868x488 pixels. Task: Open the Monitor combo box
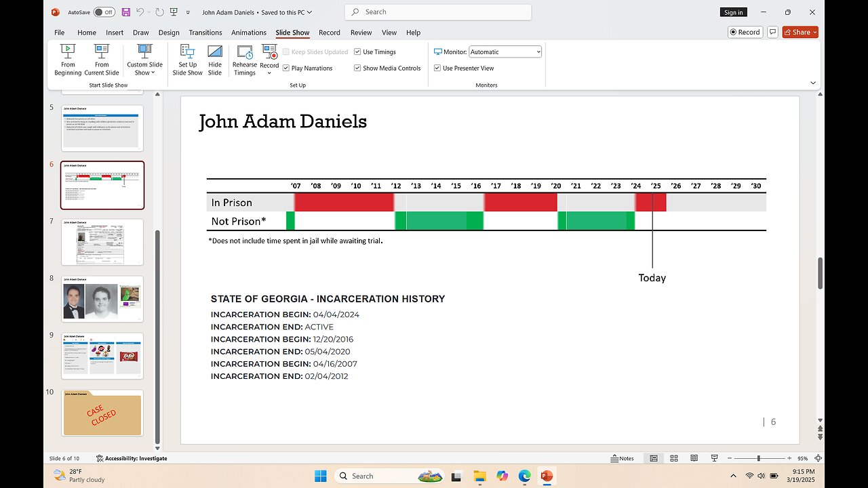pyautogui.click(x=505, y=52)
